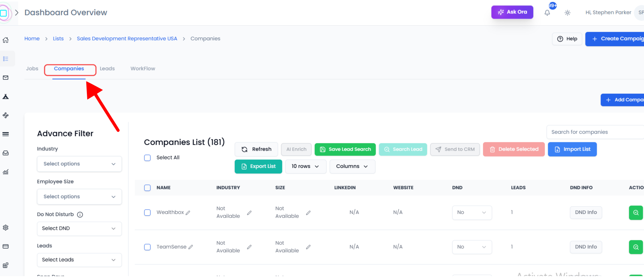Click the analytics chart sidebar icon
Screen dimensions: 644x280
click(6, 172)
